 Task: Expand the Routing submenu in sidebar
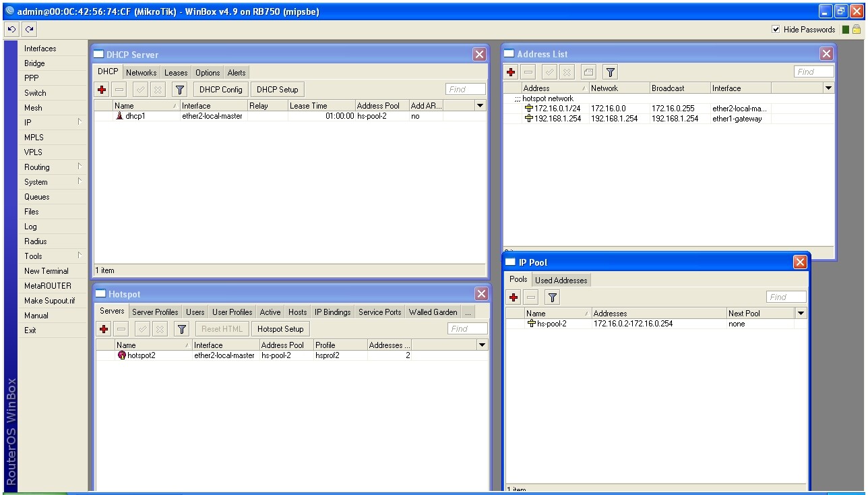[x=80, y=167]
